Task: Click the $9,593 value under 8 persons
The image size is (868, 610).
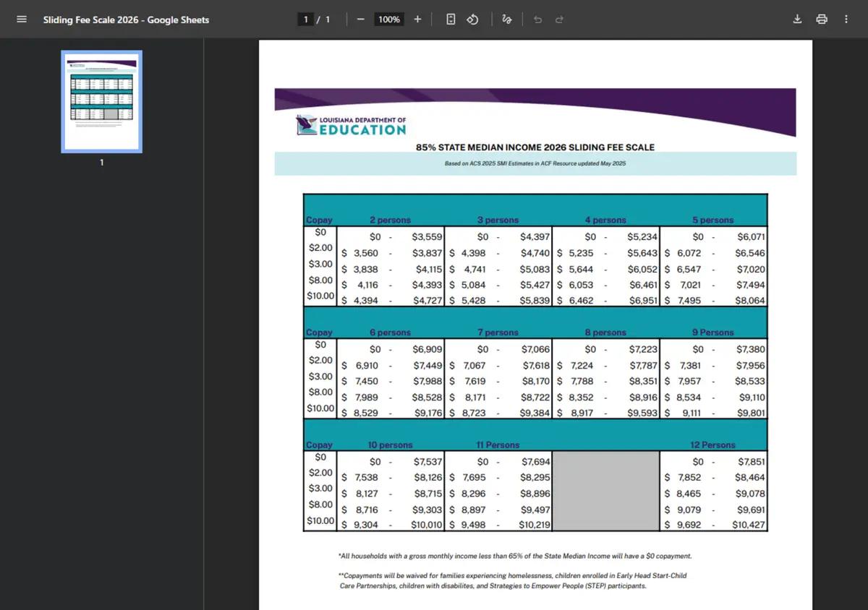Action: (642, 413)
